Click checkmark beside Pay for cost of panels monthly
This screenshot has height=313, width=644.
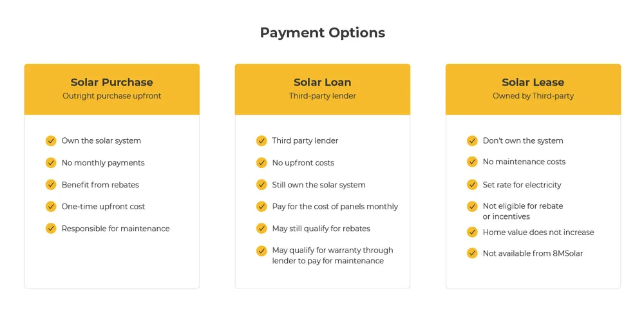261,207
